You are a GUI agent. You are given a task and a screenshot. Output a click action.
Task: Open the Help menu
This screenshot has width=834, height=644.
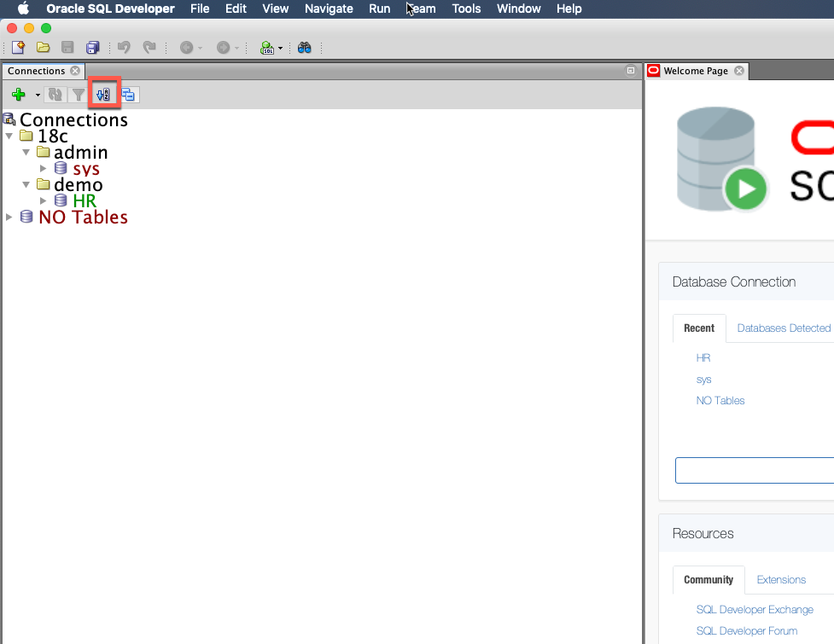(569, 9)
